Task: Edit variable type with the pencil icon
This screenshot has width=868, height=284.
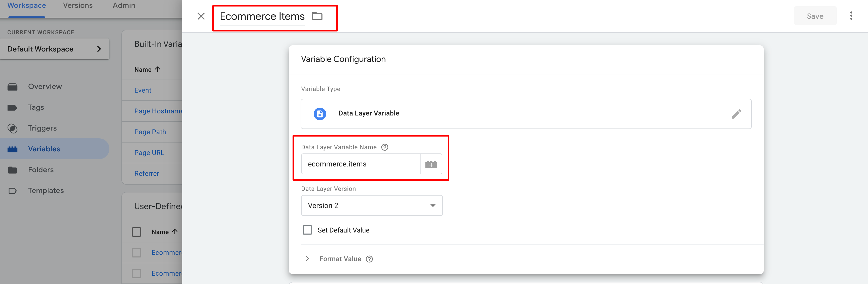Action: click(736, 114)
